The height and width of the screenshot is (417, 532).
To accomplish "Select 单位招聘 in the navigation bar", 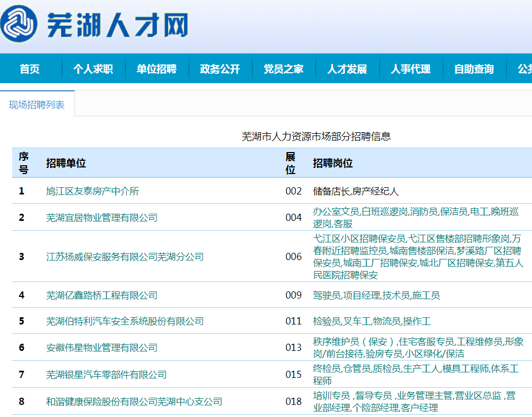I will (157, 69).
